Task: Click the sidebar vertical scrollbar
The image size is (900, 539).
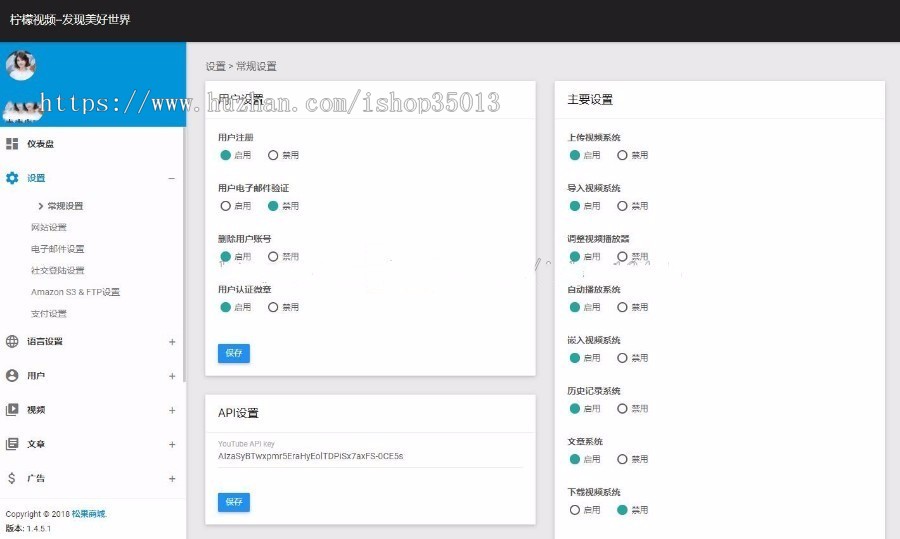Action: (184, 254)
